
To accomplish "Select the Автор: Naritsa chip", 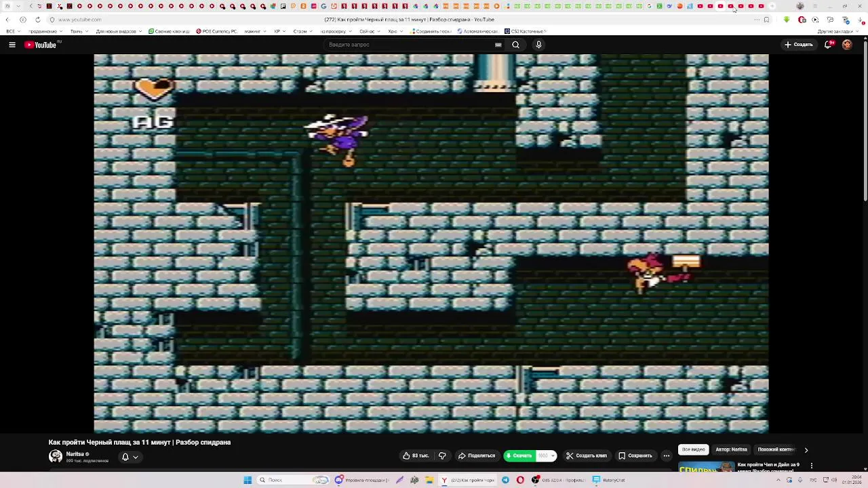I will pyautogui.click(x=731, y=449).
